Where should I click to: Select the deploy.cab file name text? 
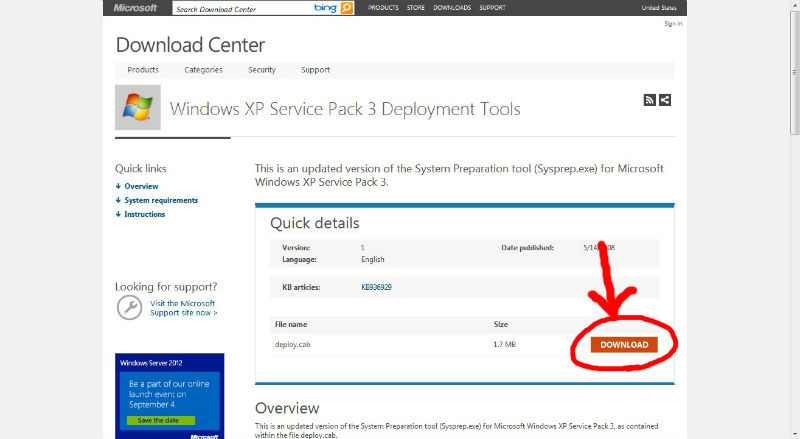(x=292, y=345)
